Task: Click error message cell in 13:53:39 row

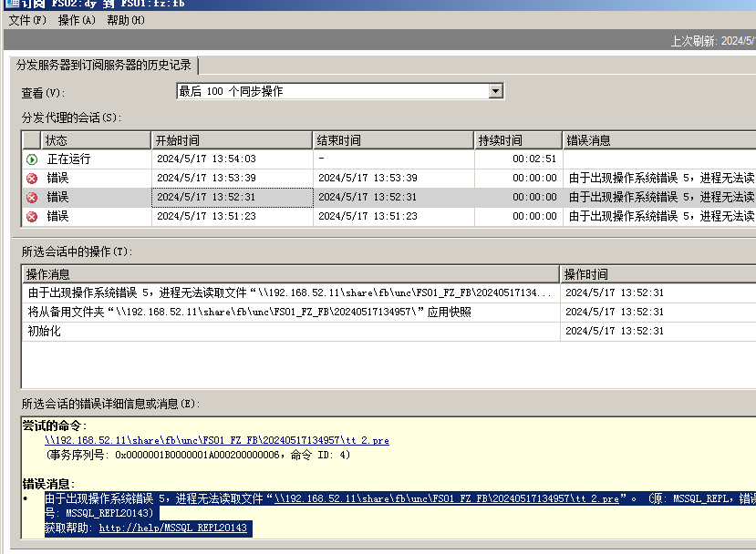Action: point(659,179)
